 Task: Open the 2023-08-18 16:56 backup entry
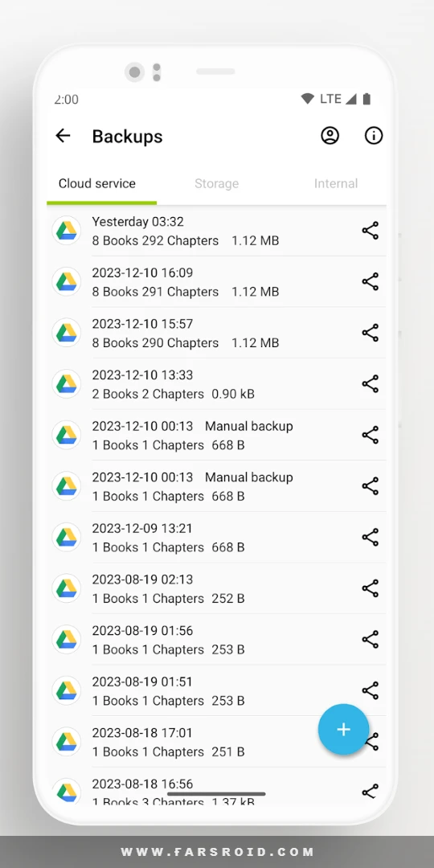tap(216, 789)
